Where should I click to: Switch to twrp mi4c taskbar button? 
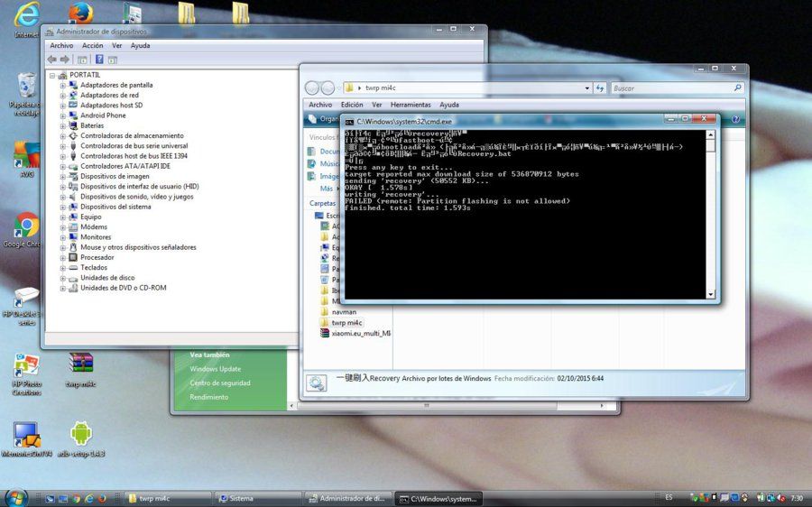tap(167, 499)
